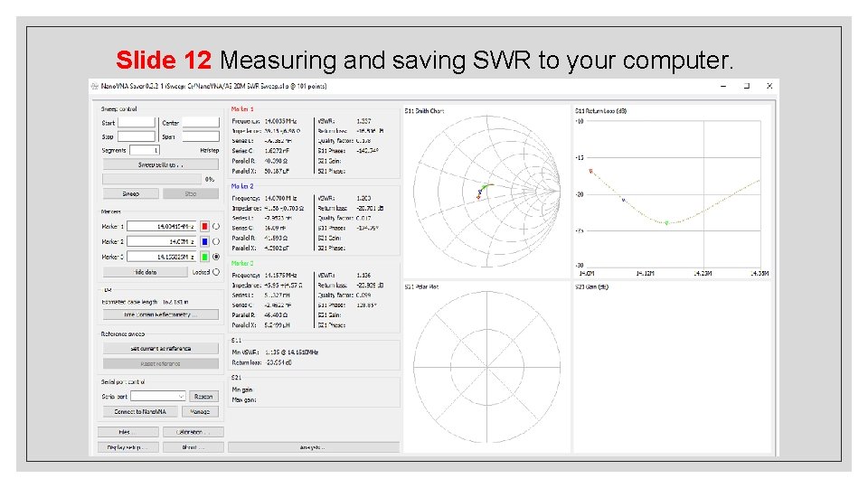Select the Marker 2 radio button
This screenshot has height=488, width=868.
point(216,241)
